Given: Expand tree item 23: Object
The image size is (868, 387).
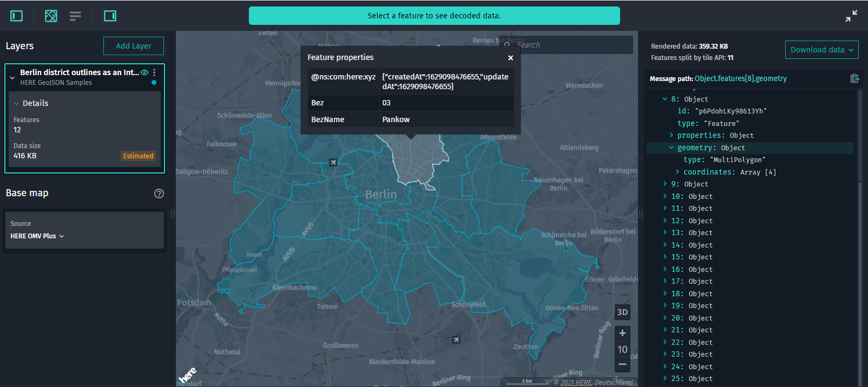Looking at the screenshot, I should (x=665, y=354).
